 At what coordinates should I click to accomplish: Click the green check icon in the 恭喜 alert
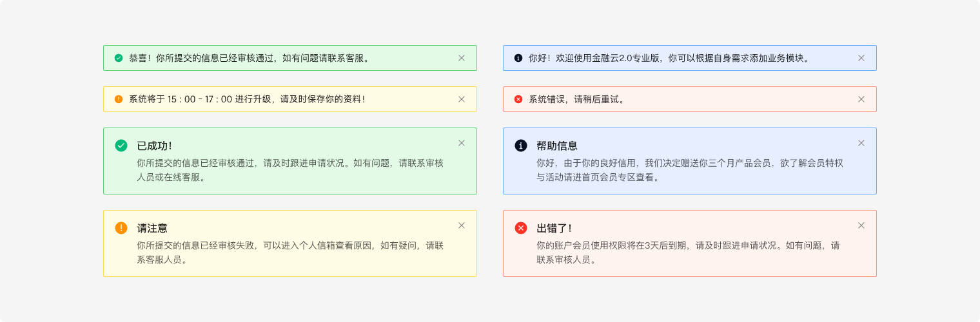(119, 58)
